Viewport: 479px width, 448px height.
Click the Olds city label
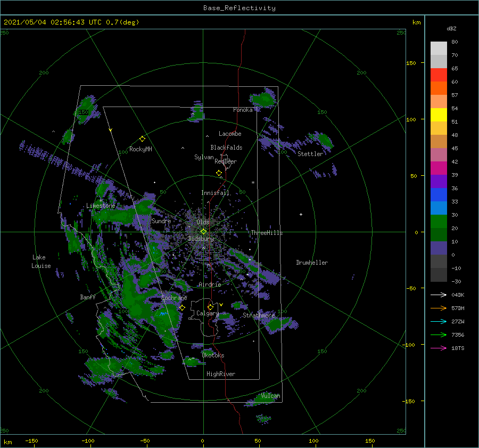(203, 222)
